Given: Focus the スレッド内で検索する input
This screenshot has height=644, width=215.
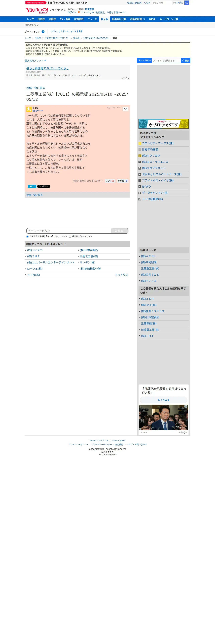Looking at the screenshot, I should tap(166, 61).
